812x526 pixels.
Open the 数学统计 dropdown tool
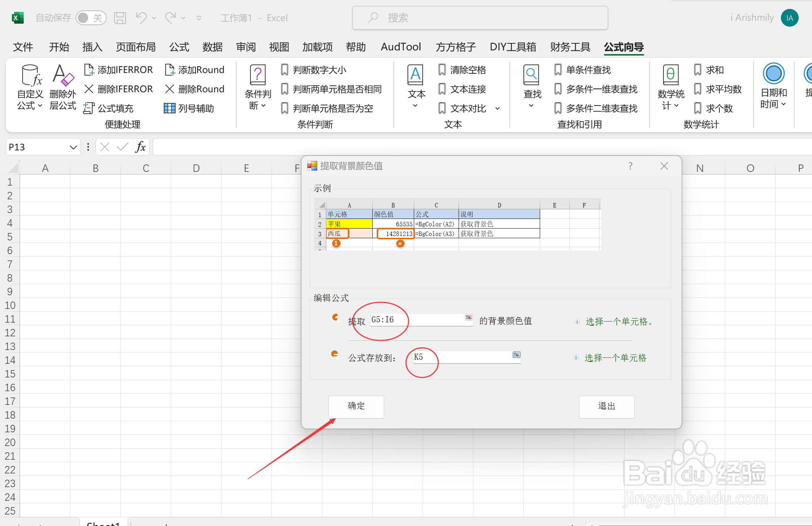(670, 87)
